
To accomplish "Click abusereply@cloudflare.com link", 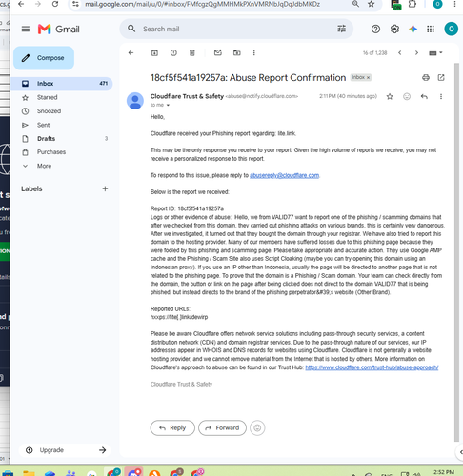I will tap(284, 175).
